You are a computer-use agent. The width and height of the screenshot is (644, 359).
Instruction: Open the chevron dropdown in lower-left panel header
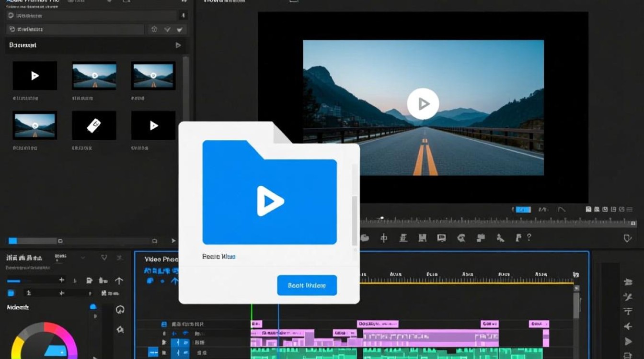tap(82, 258)
